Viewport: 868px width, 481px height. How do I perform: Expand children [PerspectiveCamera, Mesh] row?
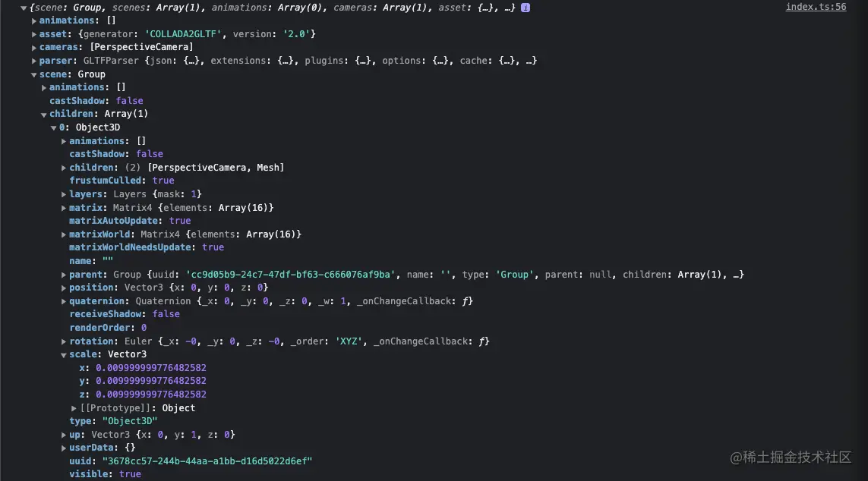coord(64,168)
